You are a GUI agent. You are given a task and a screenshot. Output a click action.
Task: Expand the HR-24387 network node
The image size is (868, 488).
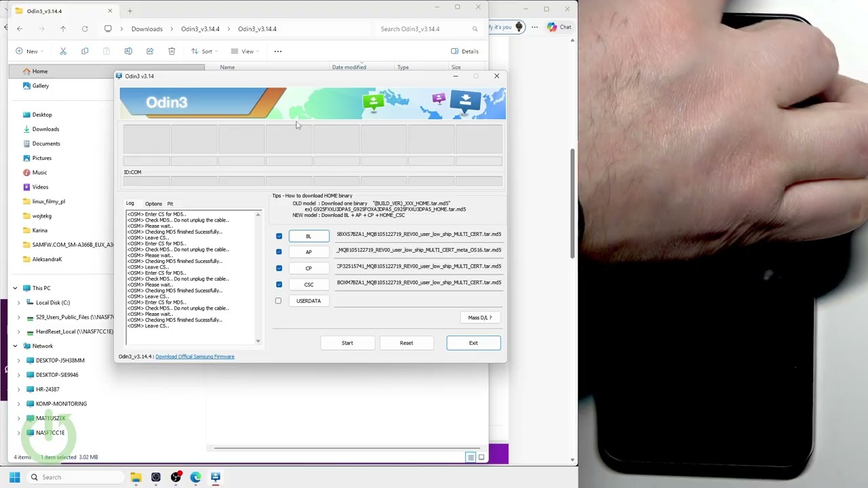click(x=18, y=390)
